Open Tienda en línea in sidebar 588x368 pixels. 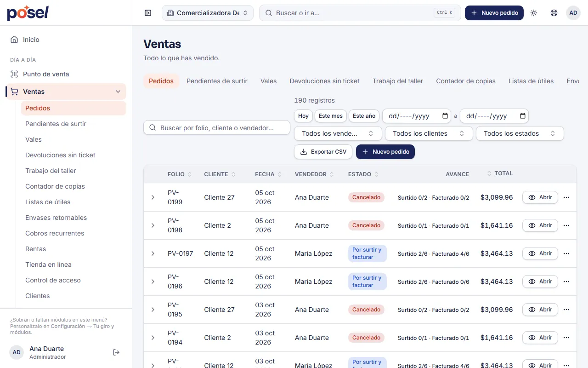(x=73, y=264)
